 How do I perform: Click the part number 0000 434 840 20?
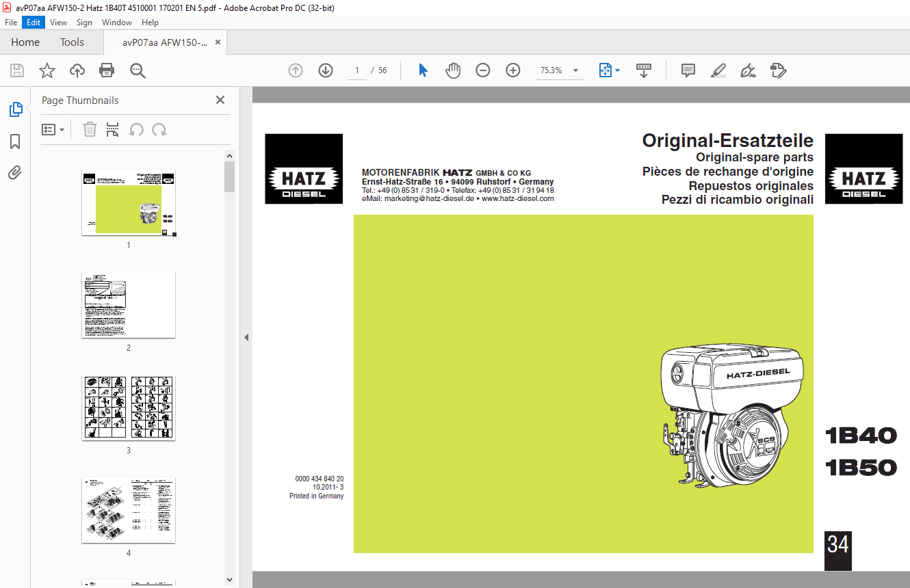click(x=320, y=479)
